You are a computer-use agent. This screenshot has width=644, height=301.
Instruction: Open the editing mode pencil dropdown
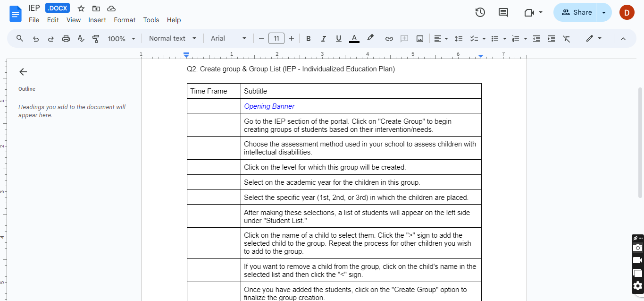point(594,39)
